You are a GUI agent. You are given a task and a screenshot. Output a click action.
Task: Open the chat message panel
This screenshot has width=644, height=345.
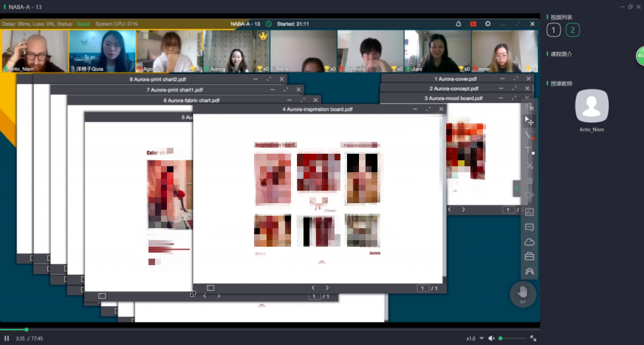pos(530,227)
